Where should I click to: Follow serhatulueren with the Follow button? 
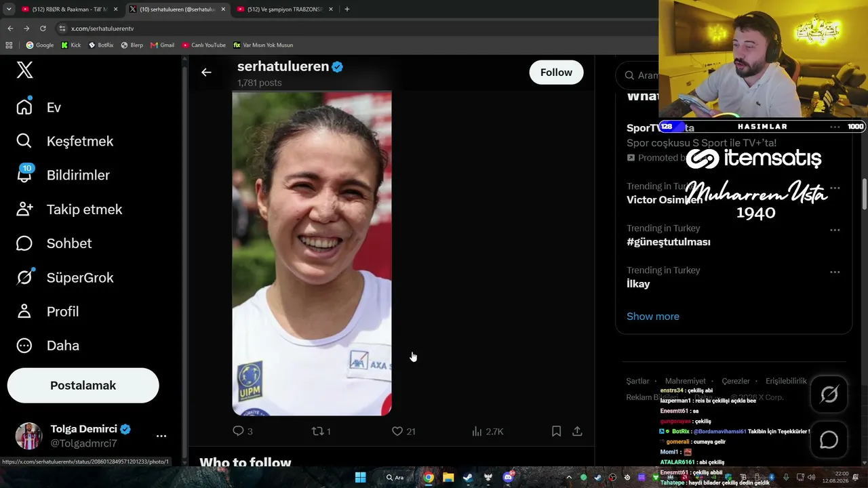click(x=556, y=73)
